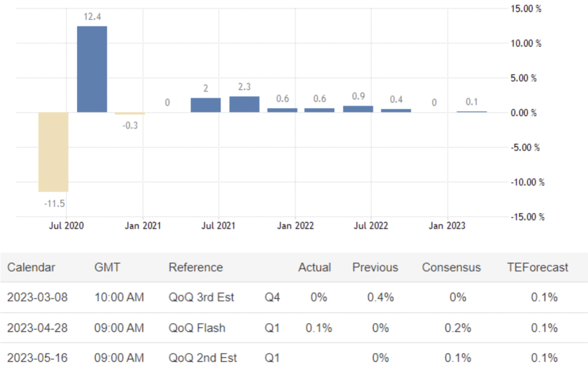
Task: Open the 2023-05-16 calendar entry
Action: (x=38, y=358)
